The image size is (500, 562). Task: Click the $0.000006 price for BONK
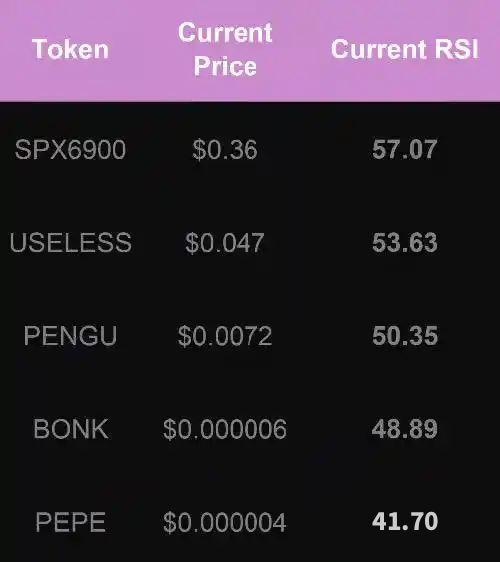coord(225,429)
